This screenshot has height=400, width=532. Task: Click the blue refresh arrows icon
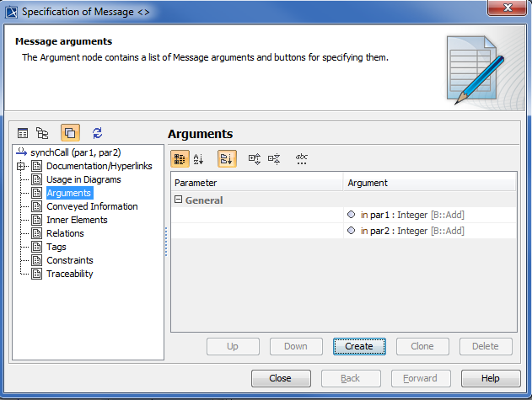[97, 133]
